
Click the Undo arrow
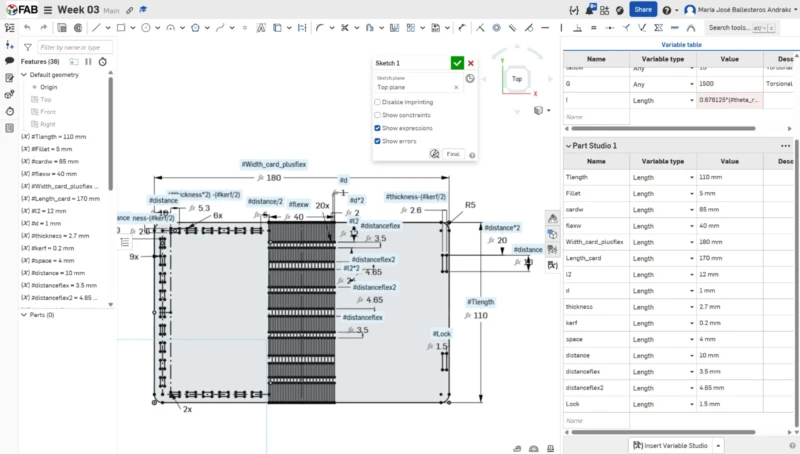click(27, 28)
